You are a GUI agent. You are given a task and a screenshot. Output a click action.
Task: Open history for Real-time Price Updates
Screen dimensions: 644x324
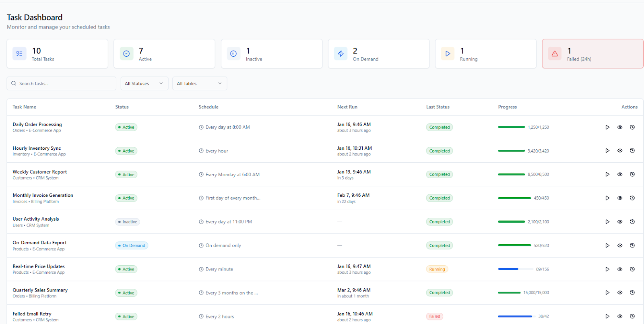pyautogui.click(x=632, y=269)
